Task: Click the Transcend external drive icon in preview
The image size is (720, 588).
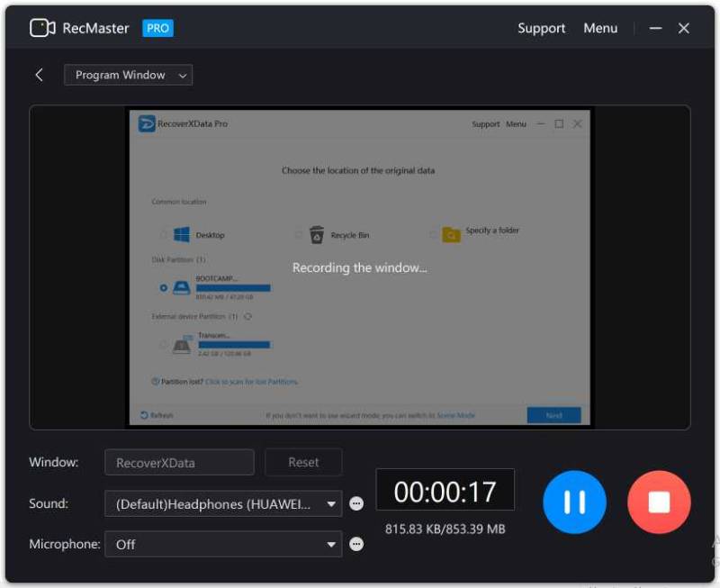Action: (182, 345)
